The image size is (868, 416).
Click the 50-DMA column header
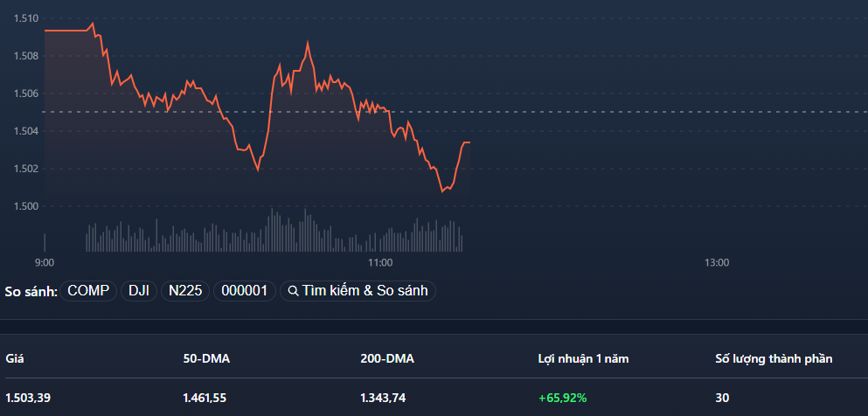click(206, 358)
